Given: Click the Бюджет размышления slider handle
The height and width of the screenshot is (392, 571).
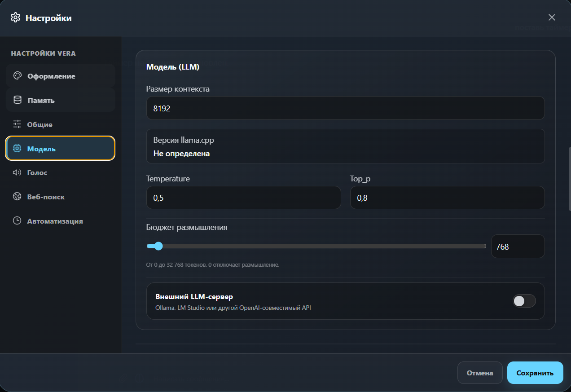Looking at the screenshot, I should click(x=158, y=246).
